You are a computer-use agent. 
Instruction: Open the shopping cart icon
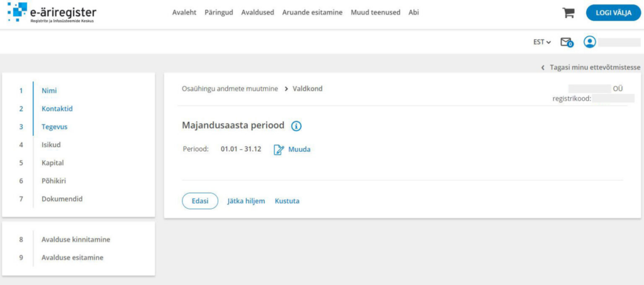(569, 13)
